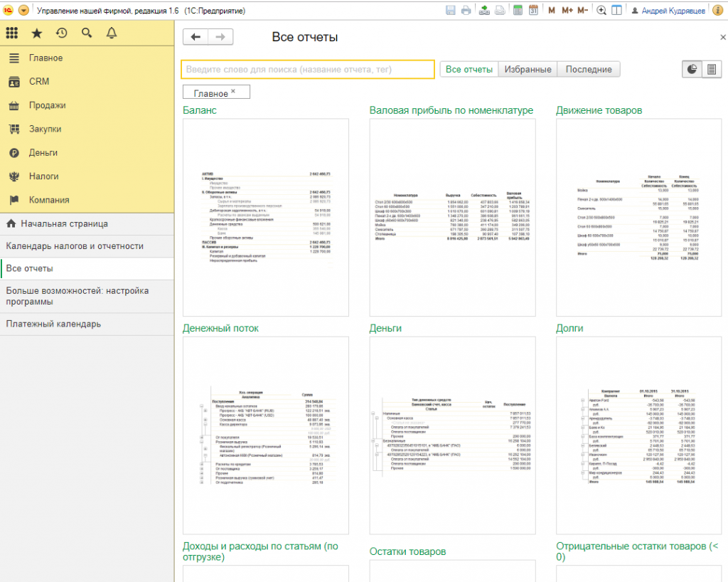Remove the "Главное" tag filter
The width and height of the screenshot is (728, 582).
pos(233,91)
